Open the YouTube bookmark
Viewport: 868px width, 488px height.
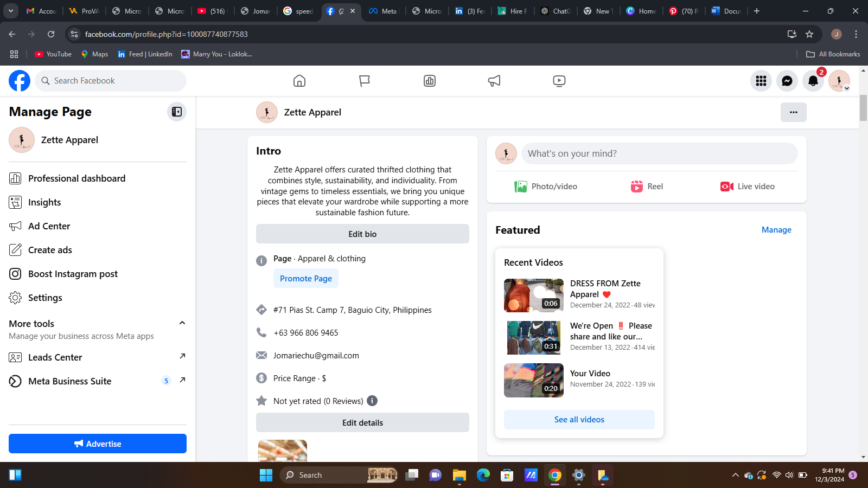tap(53, 54)
